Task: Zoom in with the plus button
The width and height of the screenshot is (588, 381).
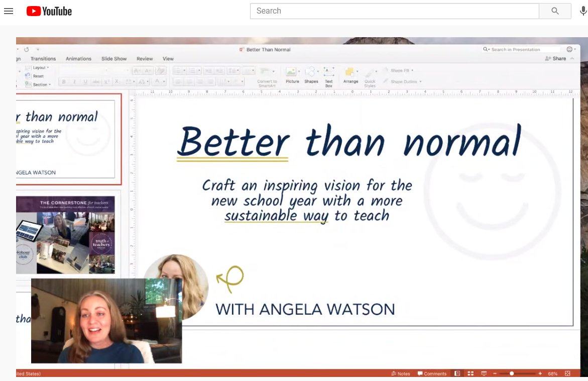Action: [x=540, y=373]
